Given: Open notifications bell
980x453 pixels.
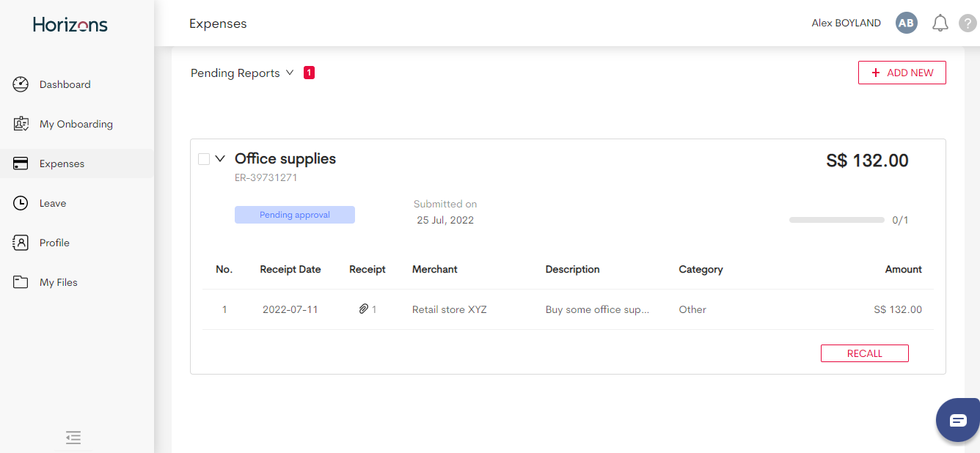Looking at the screenshot, I should [x=940, y=23].
